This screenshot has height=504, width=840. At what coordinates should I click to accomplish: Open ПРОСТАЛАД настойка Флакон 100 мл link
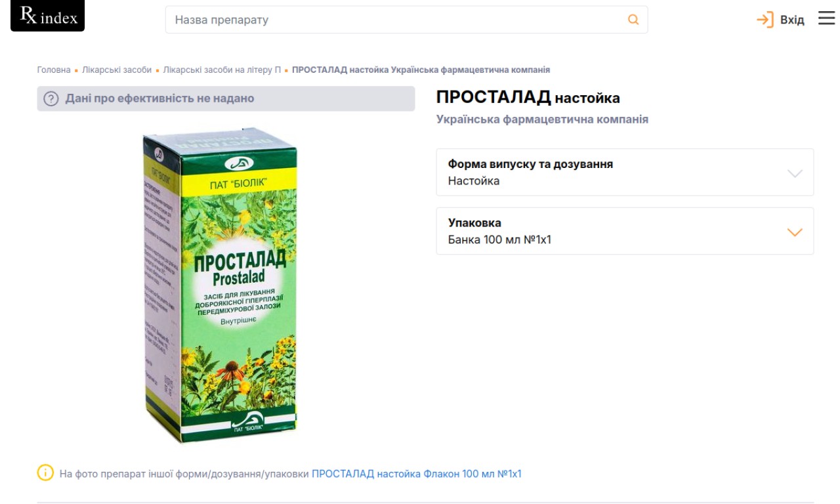(x=417, y=474)
